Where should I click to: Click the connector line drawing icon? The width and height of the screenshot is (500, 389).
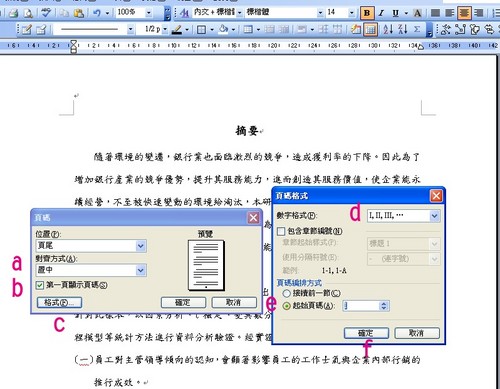(x=460, y=30)
